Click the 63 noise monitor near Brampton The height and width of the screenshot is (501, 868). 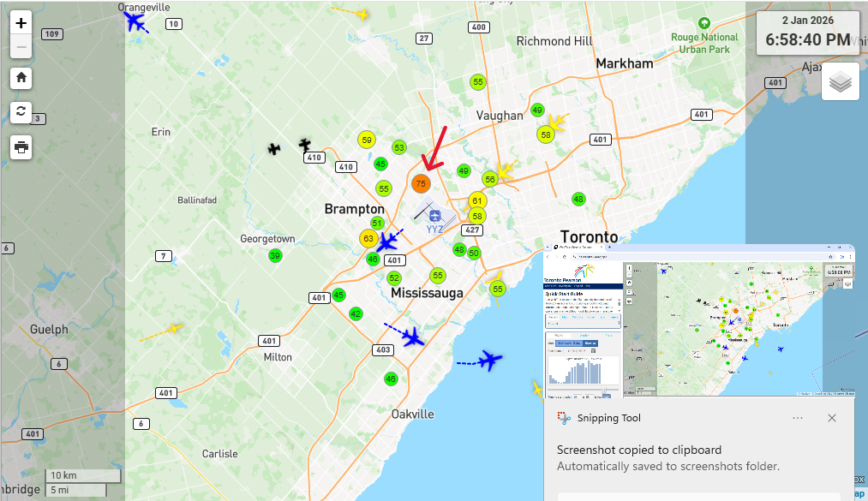point(368,238)
